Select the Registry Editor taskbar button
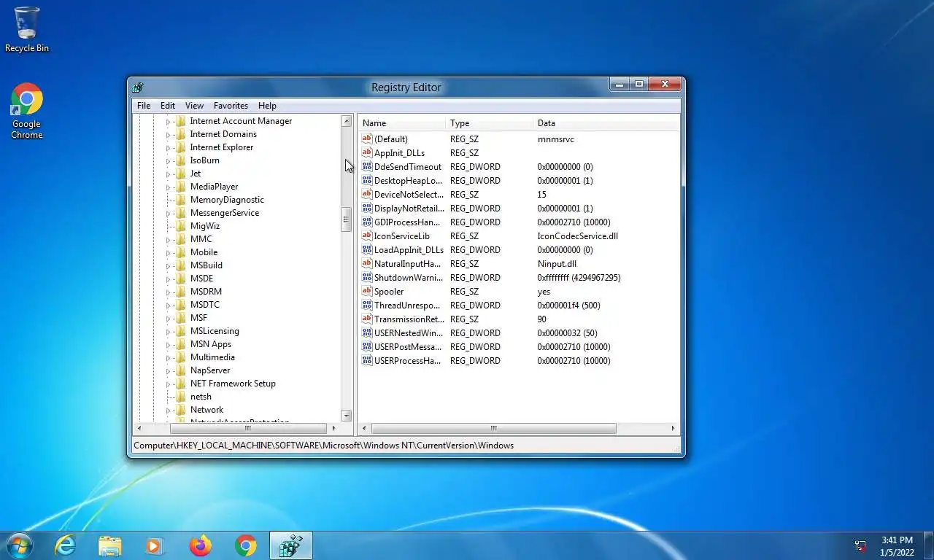 (291, 545)
